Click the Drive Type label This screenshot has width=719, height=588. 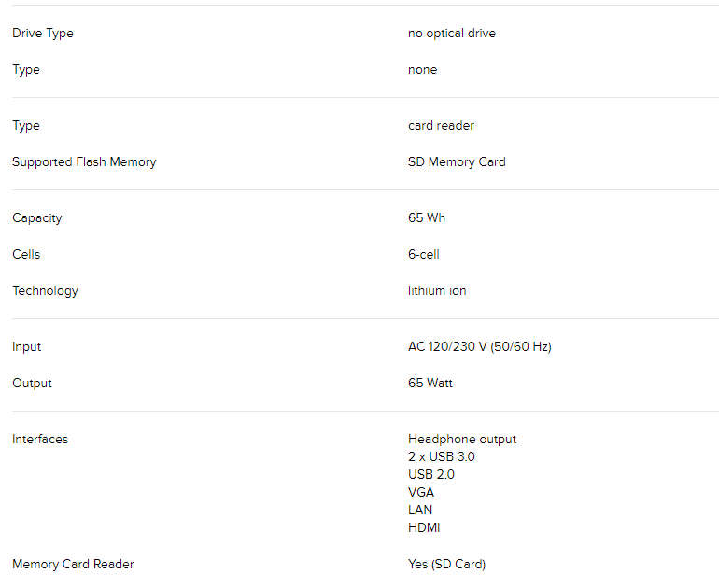coord(43,34)
